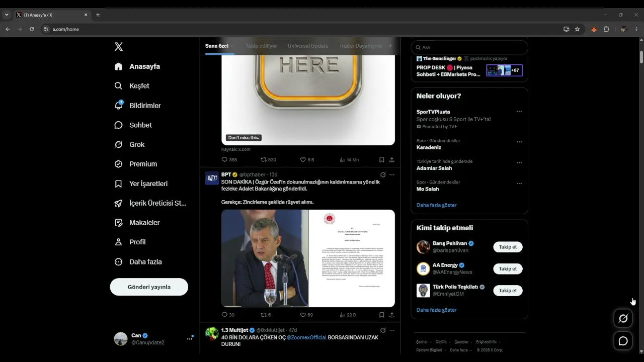Open account menu beside Can @Canupdate2
Viewport: 644px width, 362px height.
click(190, 338)
